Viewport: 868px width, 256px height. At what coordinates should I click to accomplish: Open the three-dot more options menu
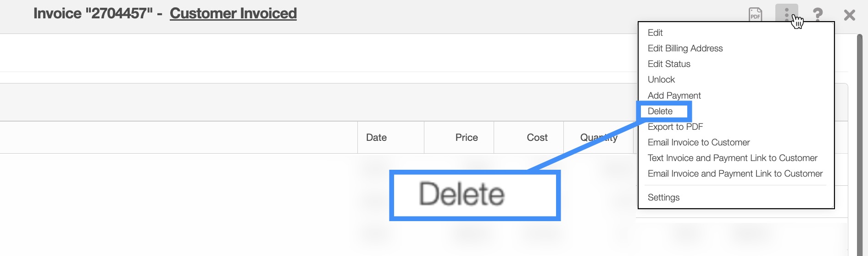[x=786, y=14]
